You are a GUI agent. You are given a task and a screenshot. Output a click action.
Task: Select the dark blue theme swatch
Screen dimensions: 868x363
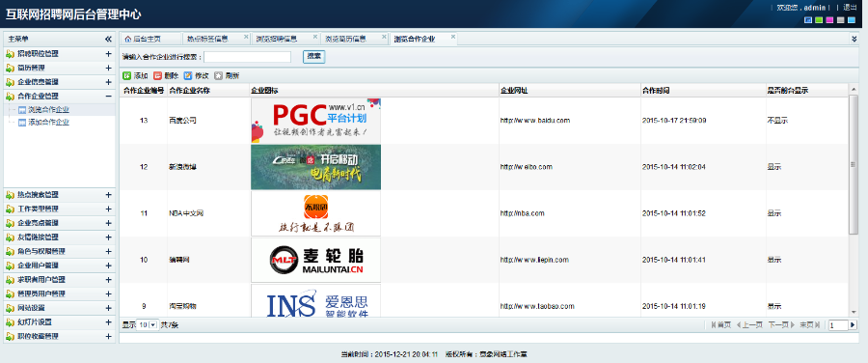point(807,20)
